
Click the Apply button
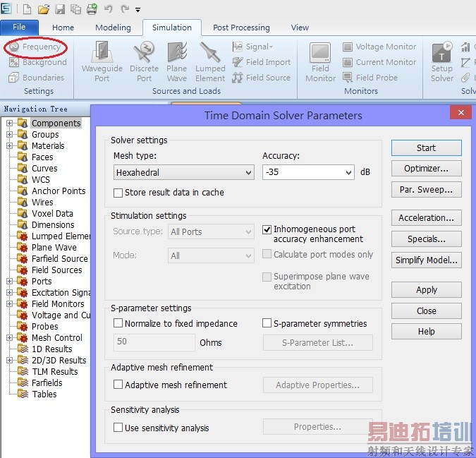tap(426, 290)
